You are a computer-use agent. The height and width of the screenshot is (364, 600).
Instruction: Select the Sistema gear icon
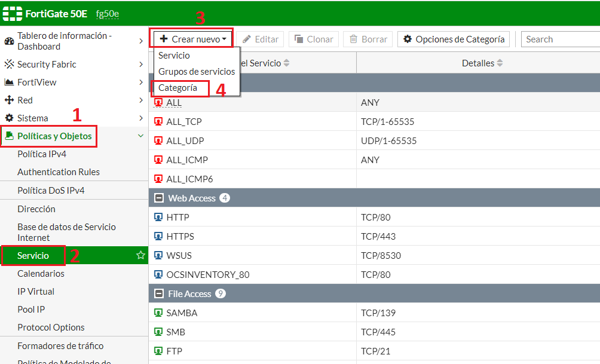8,118
